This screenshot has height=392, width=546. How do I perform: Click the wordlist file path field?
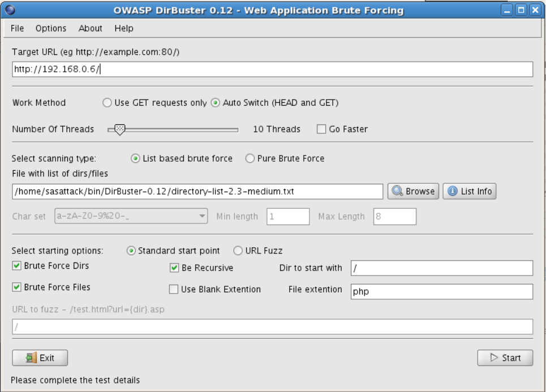[197, 191]
